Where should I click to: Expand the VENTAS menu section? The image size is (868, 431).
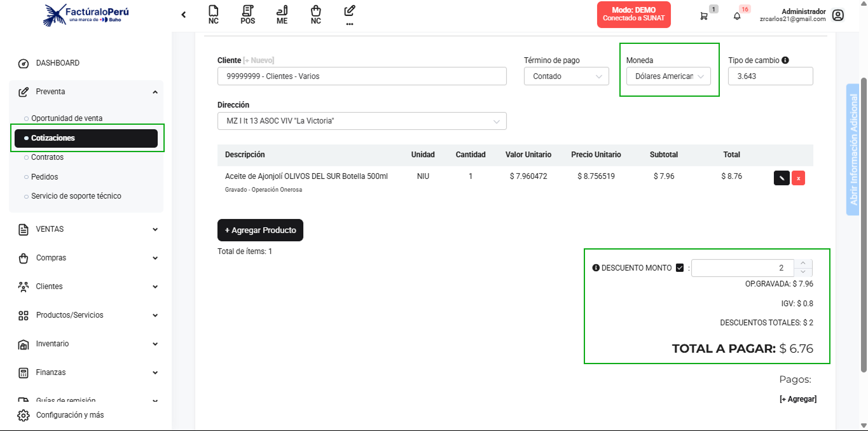point(88,229)
